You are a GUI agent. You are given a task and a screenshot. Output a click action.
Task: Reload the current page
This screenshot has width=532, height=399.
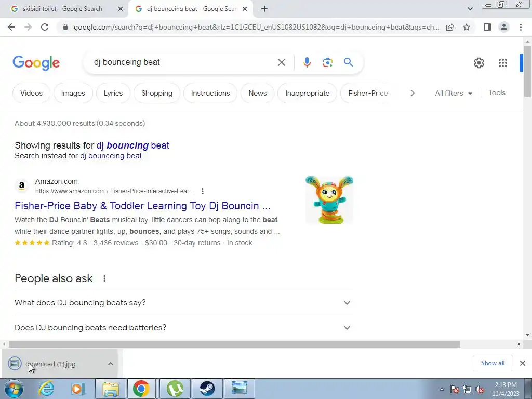(45, 27)
